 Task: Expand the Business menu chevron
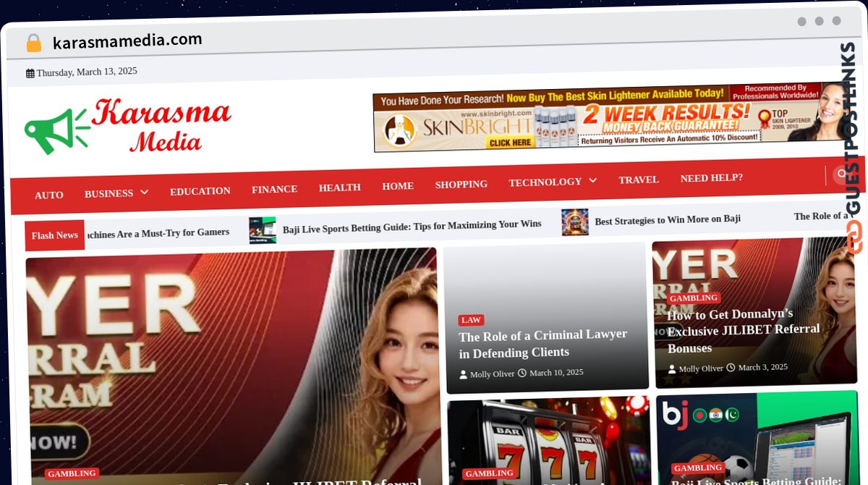(x=144, y=193)
